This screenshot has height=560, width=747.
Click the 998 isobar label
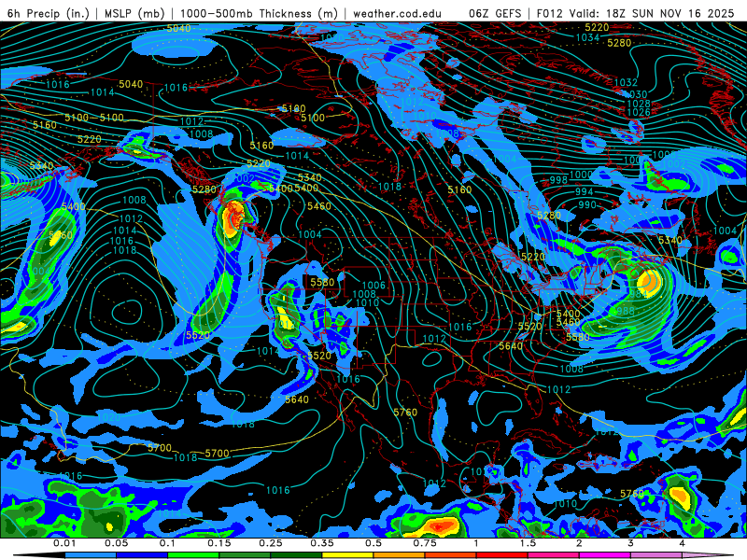coord(558,179)
